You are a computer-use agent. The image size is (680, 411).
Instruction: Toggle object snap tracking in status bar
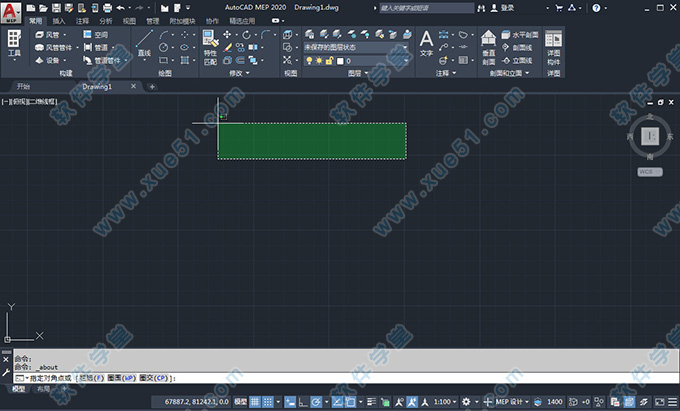tap(337, 402)
